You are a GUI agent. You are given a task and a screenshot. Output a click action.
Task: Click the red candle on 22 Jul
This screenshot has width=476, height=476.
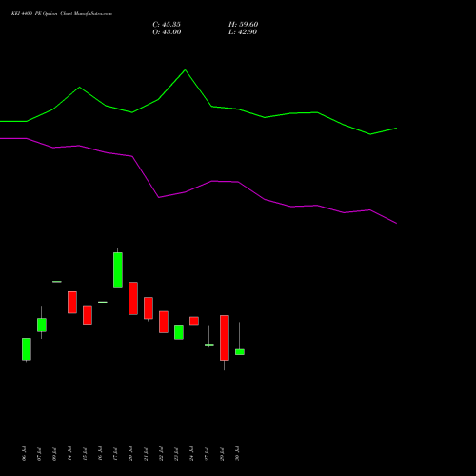point(164,322)
